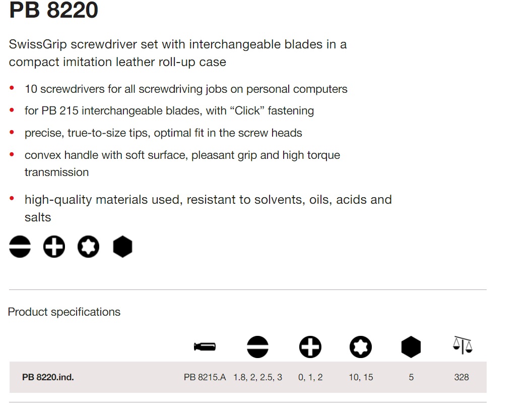Click the hexagon icon under the description
The height and width of the screenshot is (410, 532).
click(x=122, y=247)
